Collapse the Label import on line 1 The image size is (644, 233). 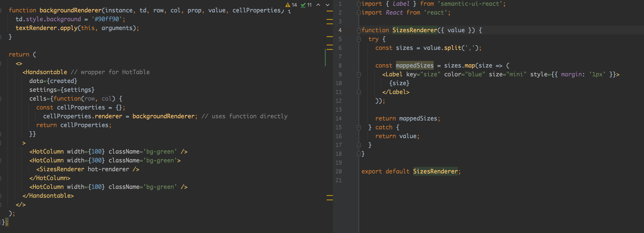[359, 4]
